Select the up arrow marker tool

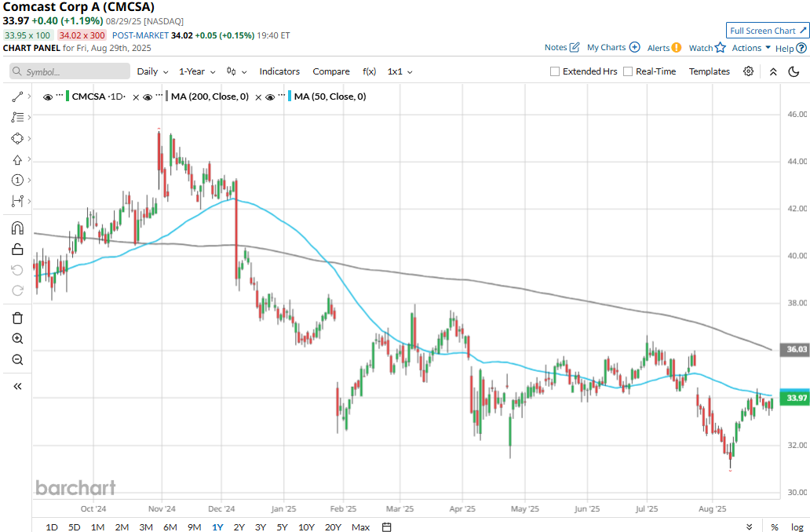[x=17, y=159]
